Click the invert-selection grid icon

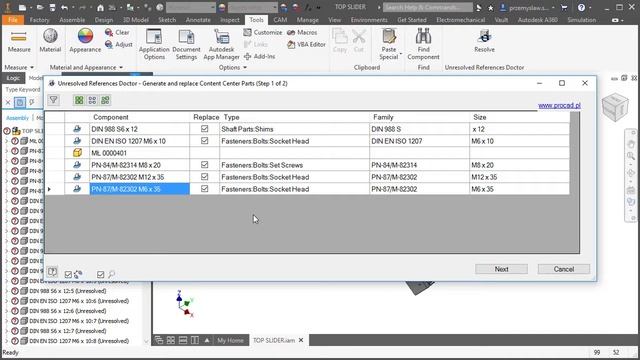[105, 100]
